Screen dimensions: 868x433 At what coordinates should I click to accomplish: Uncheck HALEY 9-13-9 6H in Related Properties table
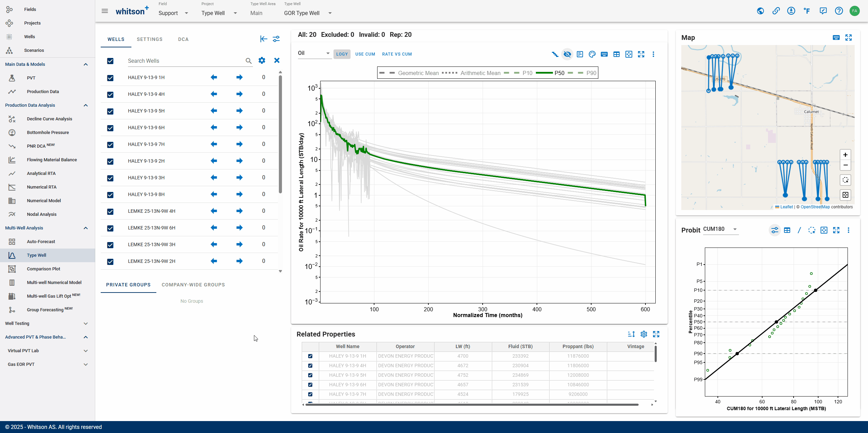coord(310,385)
